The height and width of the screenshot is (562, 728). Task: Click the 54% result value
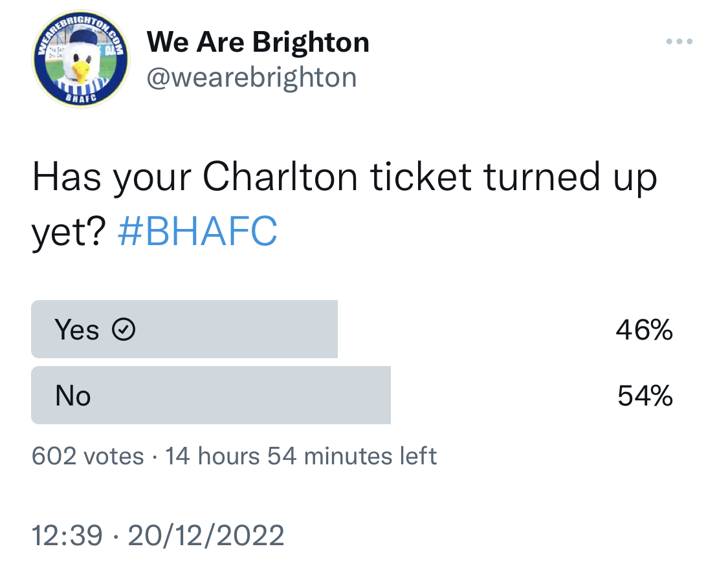pos(645,395)
